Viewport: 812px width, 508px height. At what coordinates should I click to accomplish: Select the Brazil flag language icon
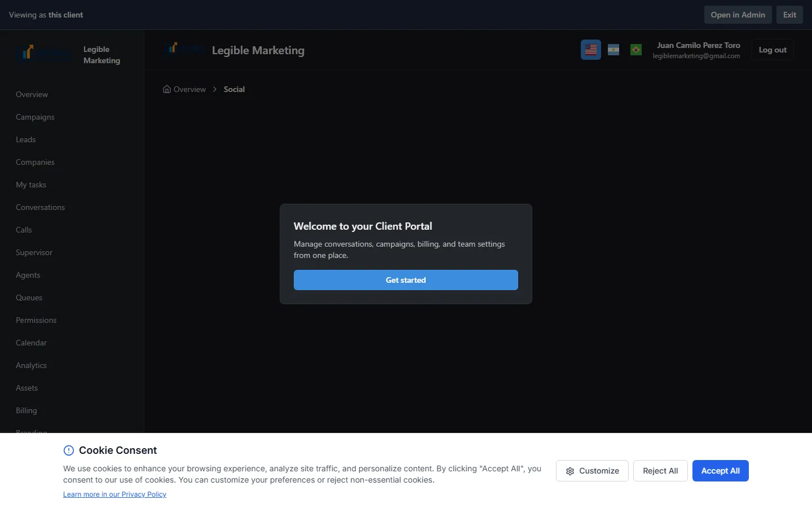point(636,50)
